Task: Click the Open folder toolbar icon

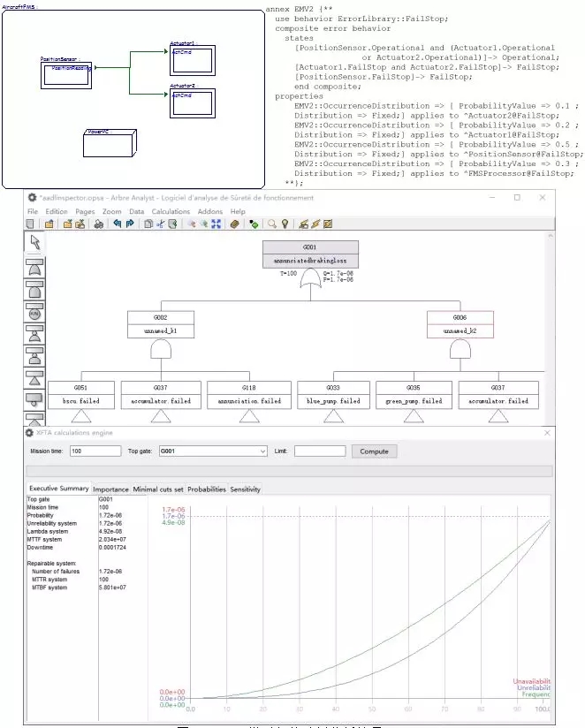Action: point(49,224)
